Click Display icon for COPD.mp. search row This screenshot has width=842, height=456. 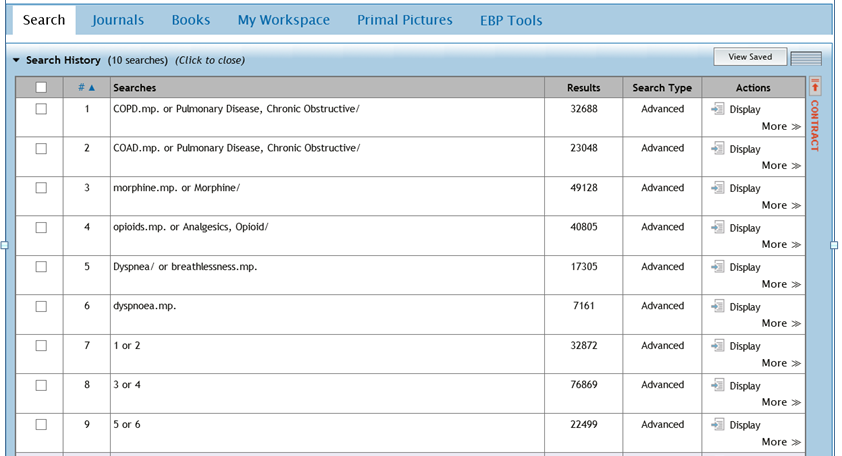pos(717,109)
